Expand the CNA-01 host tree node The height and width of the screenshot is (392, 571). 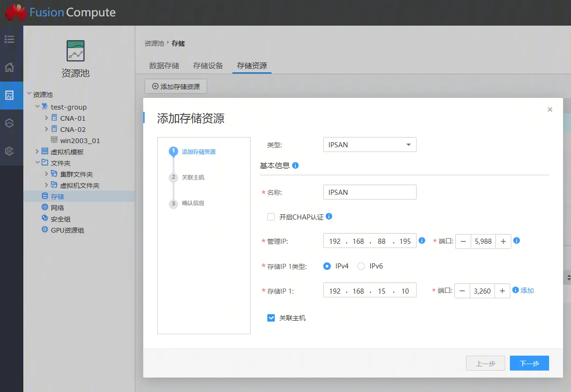[x=46, y=118]
